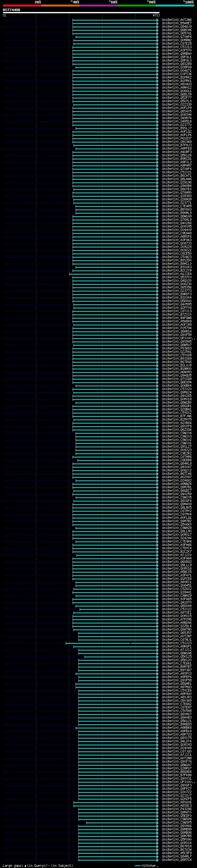Viewport: 197px width, 868px height.
Task: Open hit label UniRef100_B8Q9D4
Action: click(177, 772)
